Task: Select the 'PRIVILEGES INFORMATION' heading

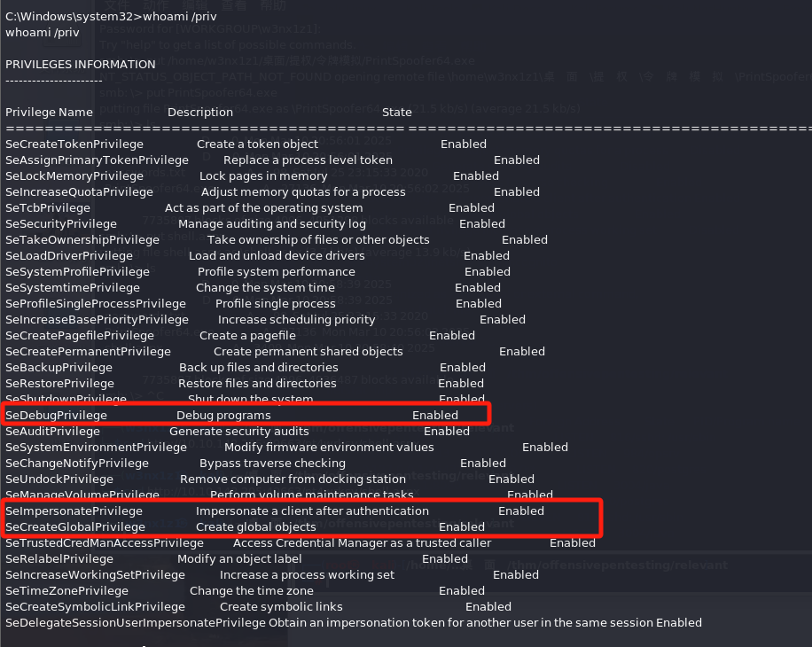Action: 81,64
